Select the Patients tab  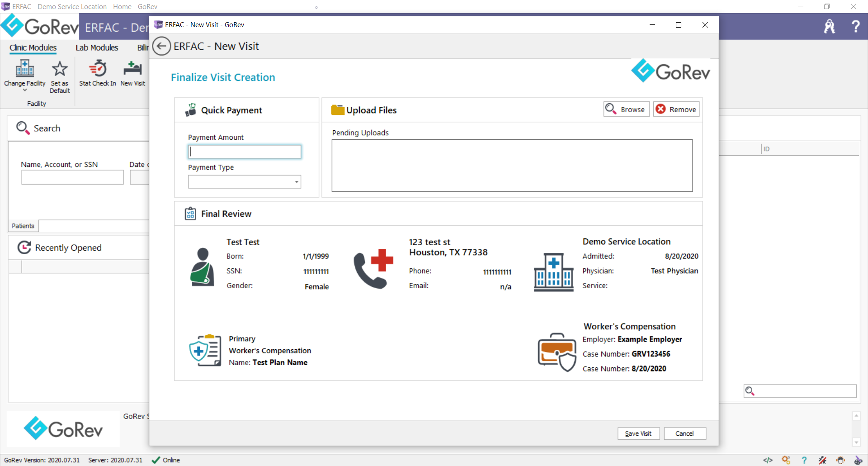[23, 226]
